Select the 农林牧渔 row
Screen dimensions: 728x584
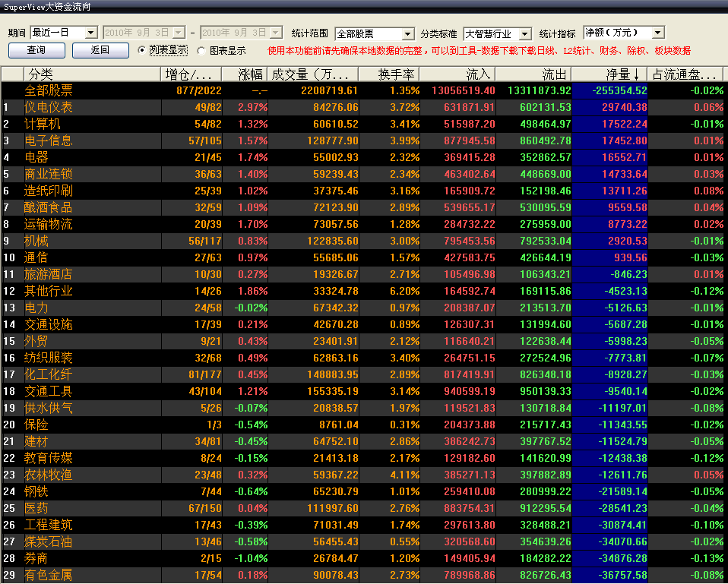coord(363,475)
